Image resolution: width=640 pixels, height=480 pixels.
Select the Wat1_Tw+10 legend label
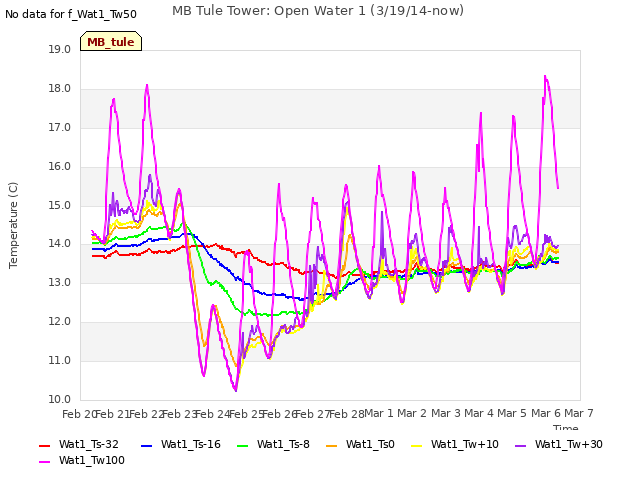[x=465, y=444]
